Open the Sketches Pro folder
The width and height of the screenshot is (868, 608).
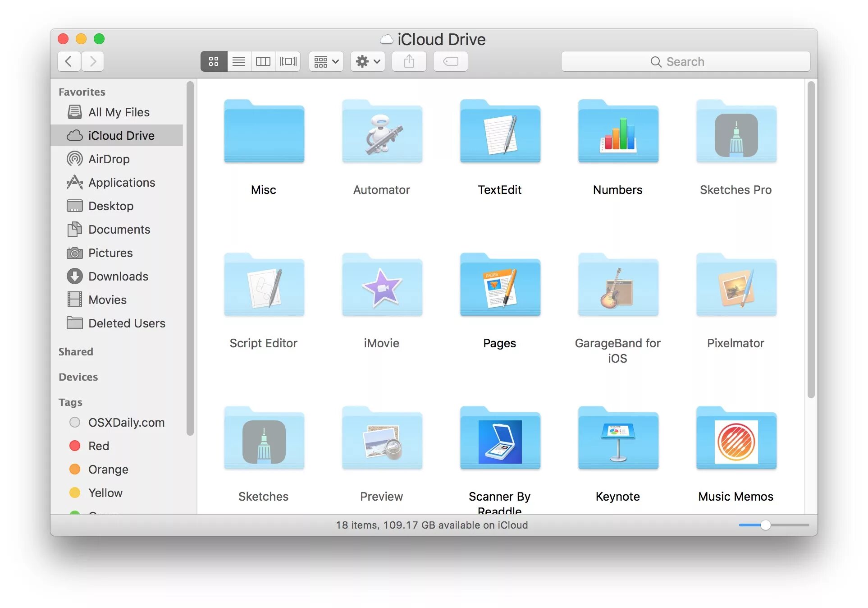[736, 131]
